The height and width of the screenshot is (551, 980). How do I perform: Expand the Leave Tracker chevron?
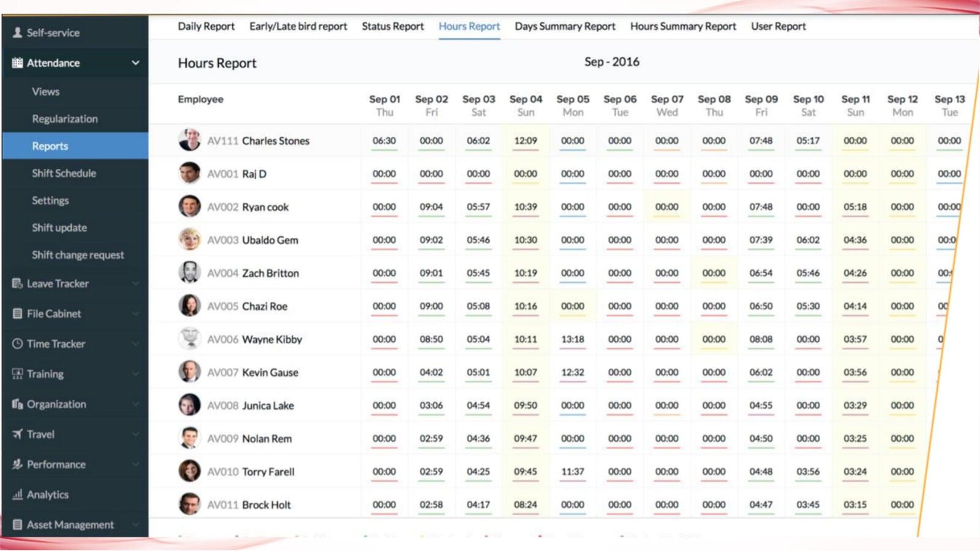135,283
